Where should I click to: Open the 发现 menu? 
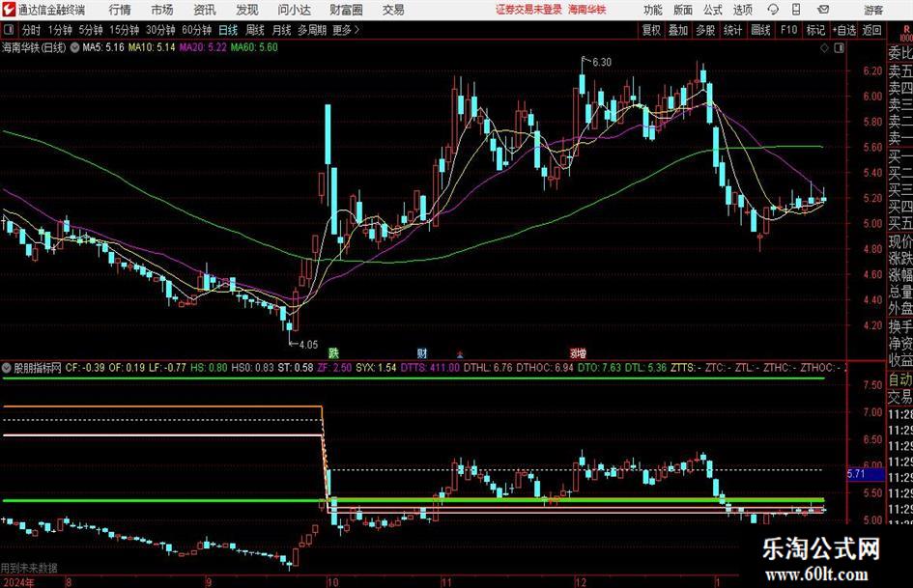click(x=247, y=10)
